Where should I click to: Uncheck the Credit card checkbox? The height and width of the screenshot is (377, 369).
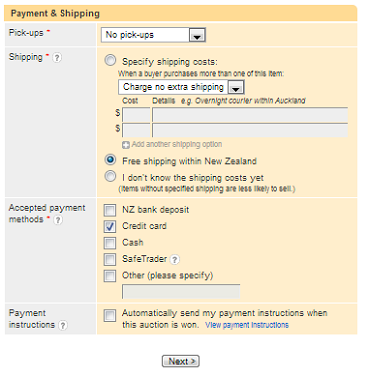click(110, 227)
